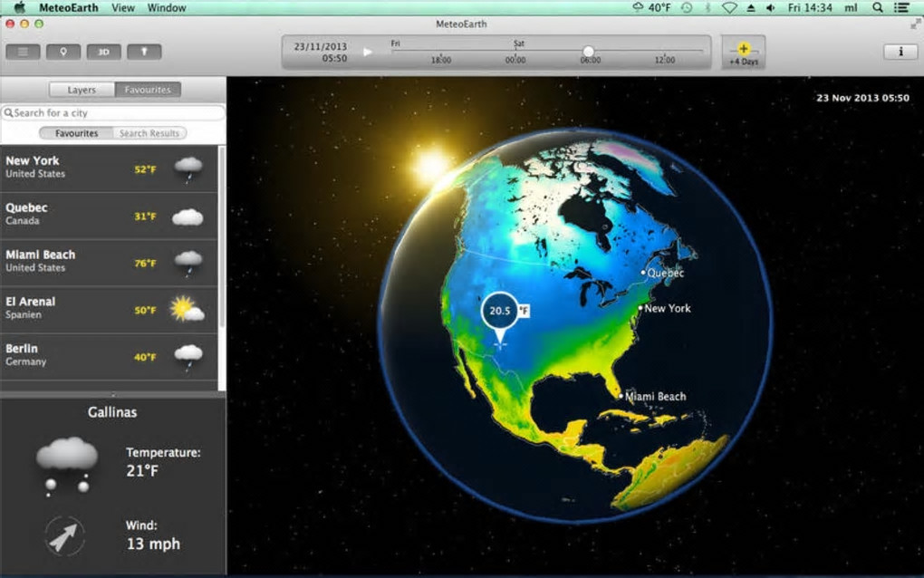924x578 pixels.
Task: Select Berlin in favourites list
Action: point(109,356)
